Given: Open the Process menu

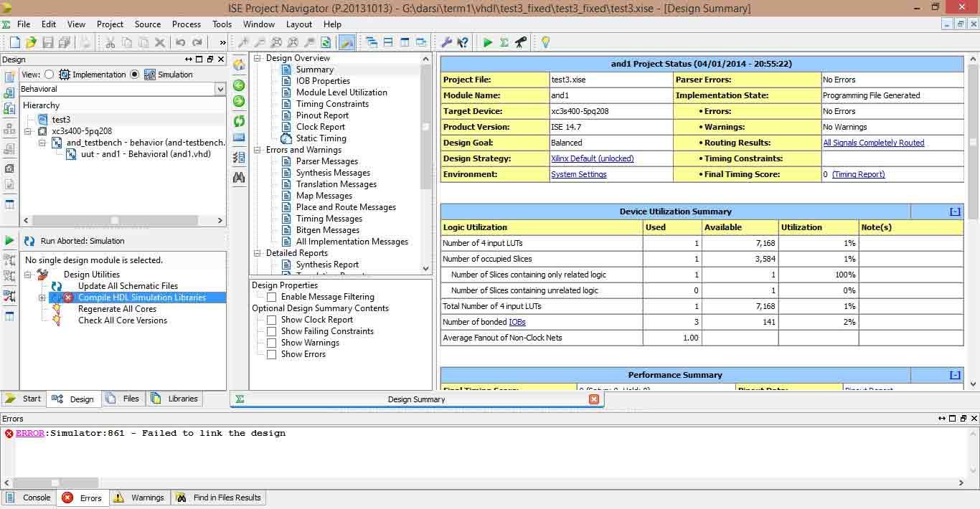Looking at the screenshot, I should [x=187, y=24].
